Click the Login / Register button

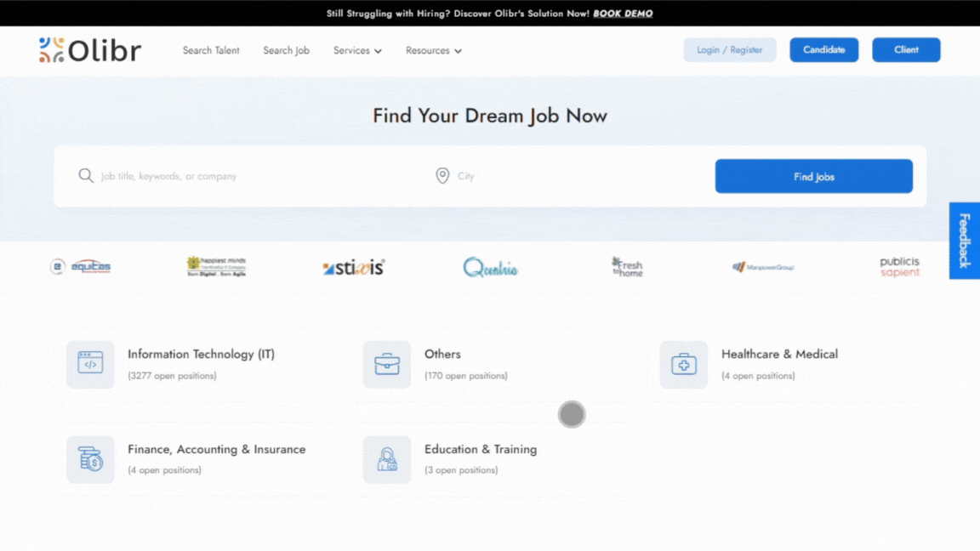pos(730,50)
